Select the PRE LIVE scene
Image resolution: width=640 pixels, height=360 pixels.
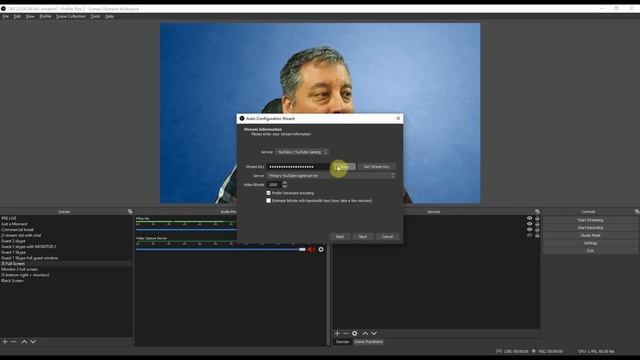point(66,218)
